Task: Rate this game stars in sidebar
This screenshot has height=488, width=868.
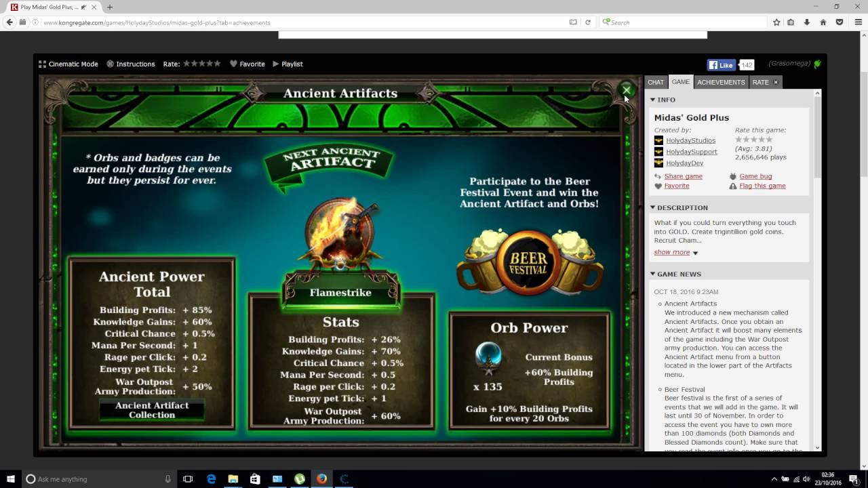Action: click(753, 139)
